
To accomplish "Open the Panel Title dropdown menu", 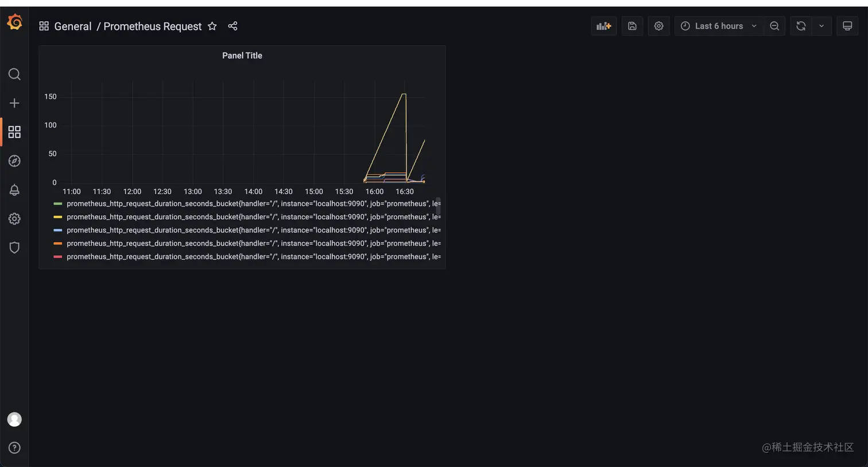I will point(242,56).
